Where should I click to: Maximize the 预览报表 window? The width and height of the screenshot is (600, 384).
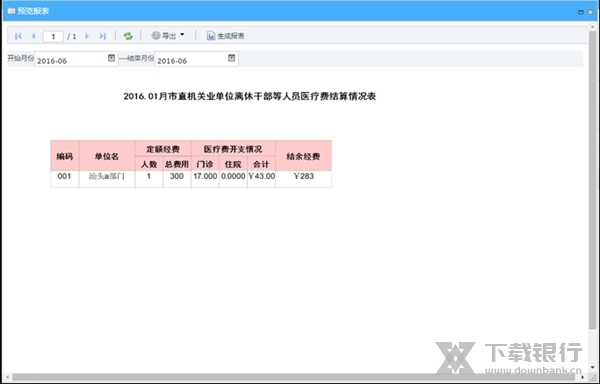click(x=580, y=12)
